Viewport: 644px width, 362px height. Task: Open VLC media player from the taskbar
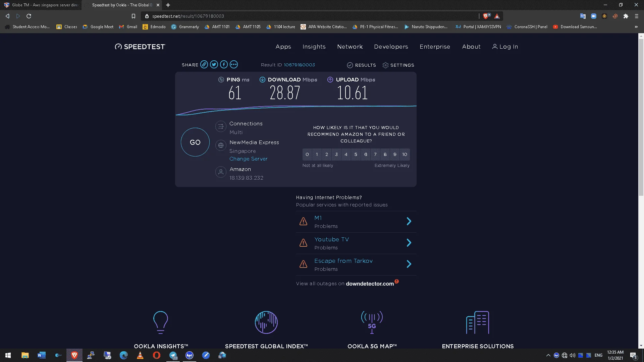[x=140, y=355]
